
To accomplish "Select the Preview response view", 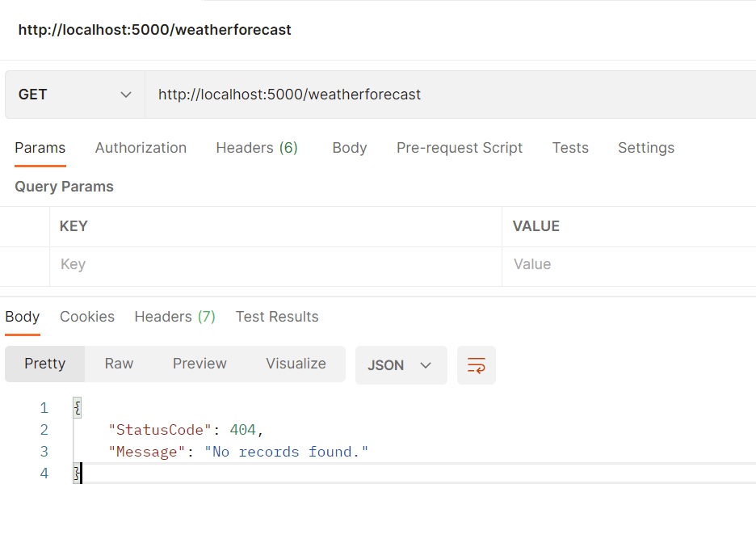I will 199,364.
